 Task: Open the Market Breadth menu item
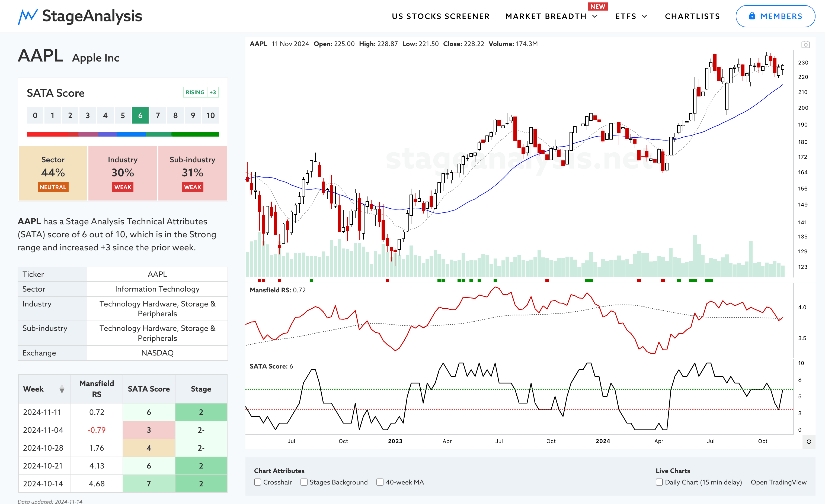[x=546, y=16]
